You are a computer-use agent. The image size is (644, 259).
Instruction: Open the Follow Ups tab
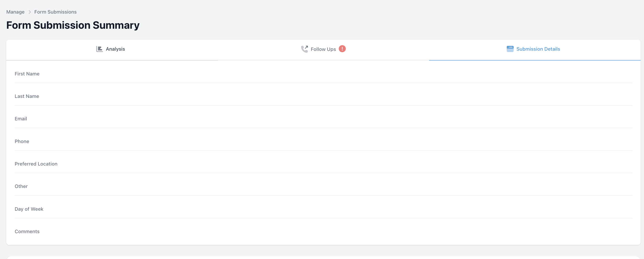(323, 50)
